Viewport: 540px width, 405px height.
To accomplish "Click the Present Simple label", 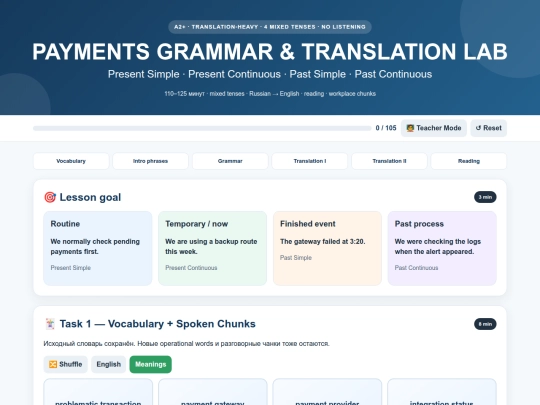I will (71, 268).
